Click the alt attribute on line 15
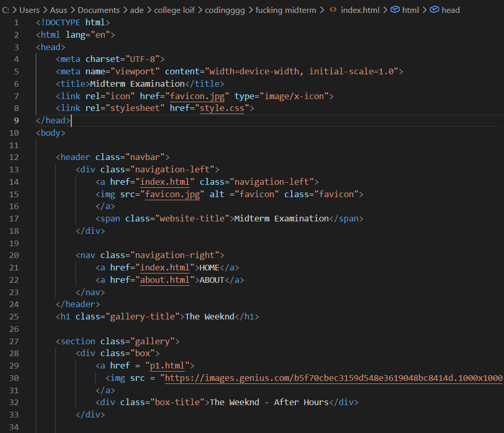The image size is (504, 433). click(x=217, y=195)
